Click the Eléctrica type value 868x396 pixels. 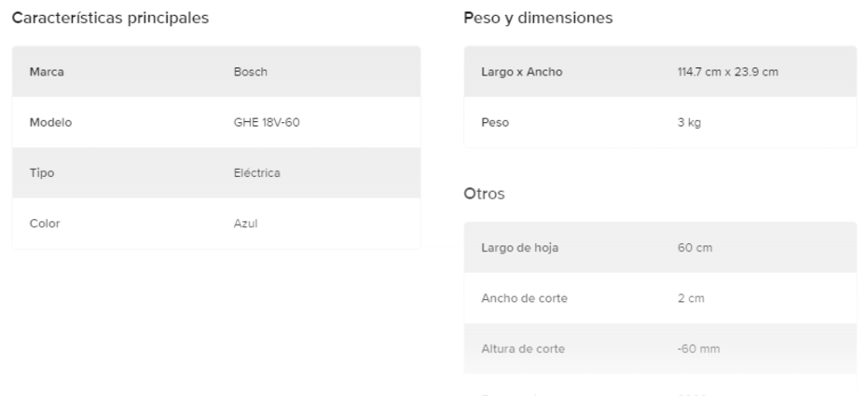pyautogui.click(x=256, y=172)
